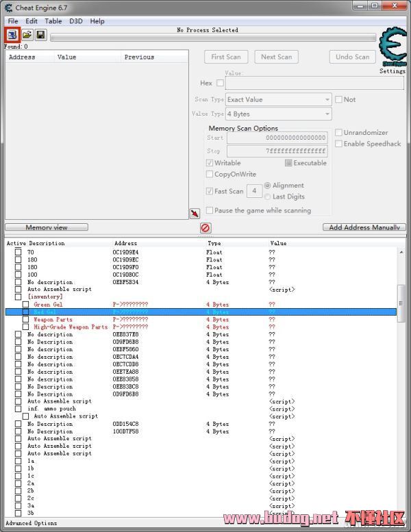411x532 pixels.
Task: Select the selected Red Gel row
Action: 201,312
